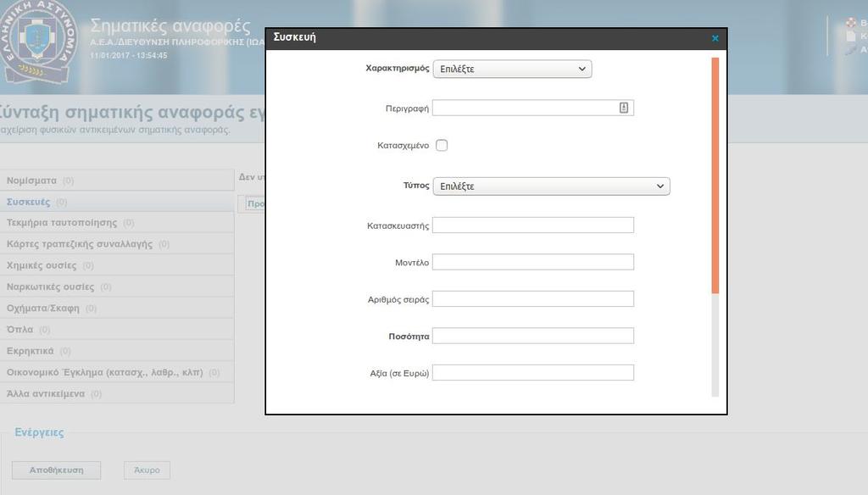Open Ναρκωτικές ουσίες category

(117, 286)
